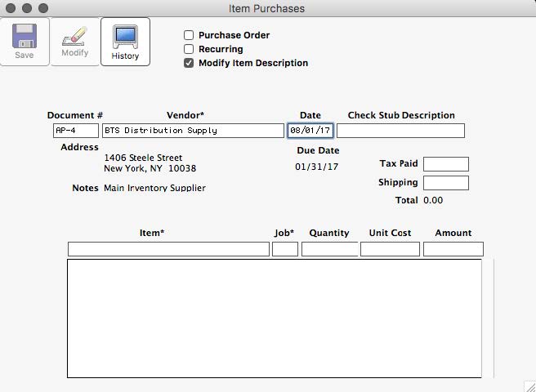Viewport: 536px width, 392px height.
Task: Click the Item entry field
Action: [x=168, y=249]
